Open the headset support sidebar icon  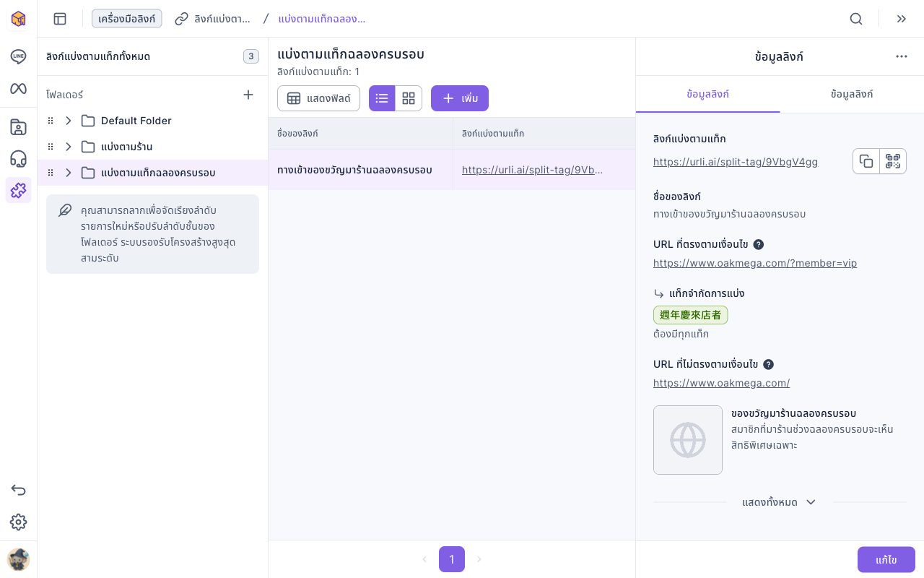coord(18,159)
